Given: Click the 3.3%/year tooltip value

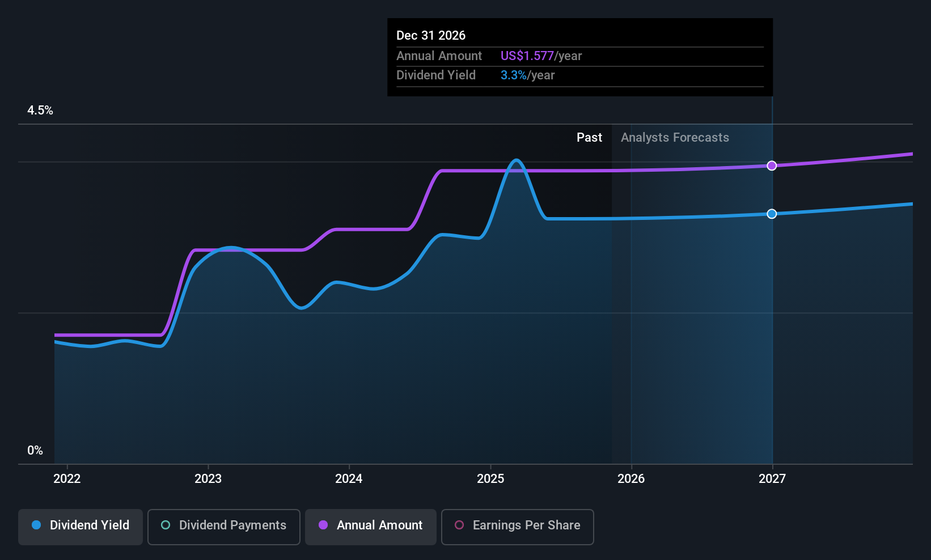Looking at the screenshot, I should click(527, 75).
